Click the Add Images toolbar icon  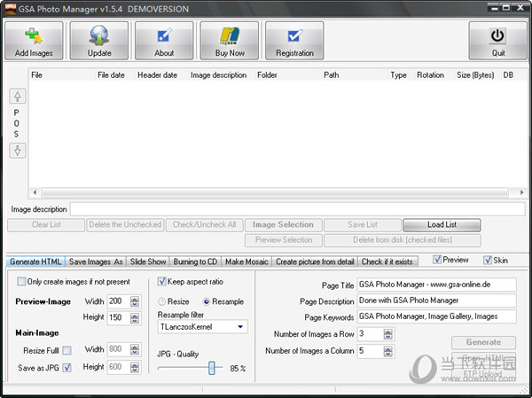tap(33, 36)
